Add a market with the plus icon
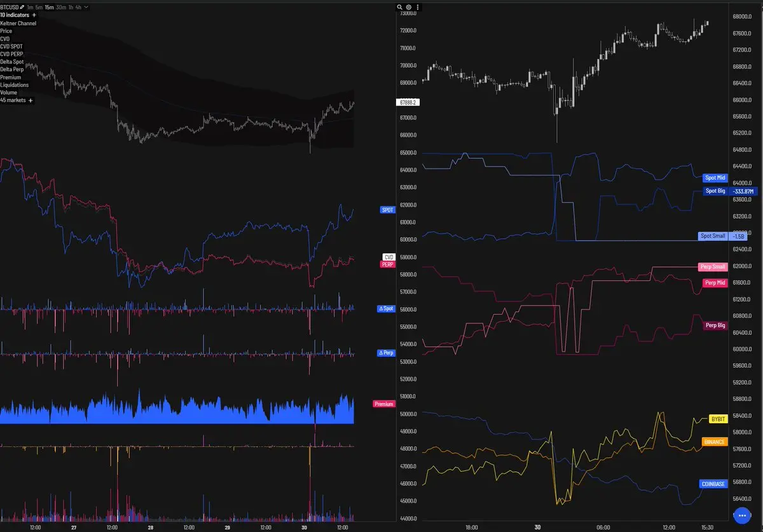This screenshot has width=763, height=532. point(31,100)
